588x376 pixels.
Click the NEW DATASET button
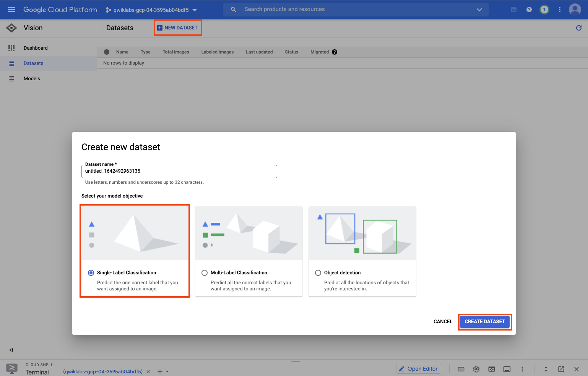click(178, 28)
